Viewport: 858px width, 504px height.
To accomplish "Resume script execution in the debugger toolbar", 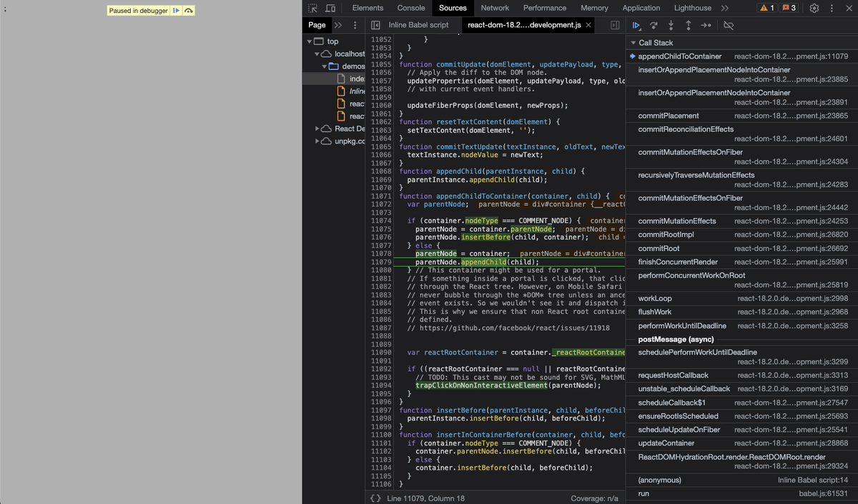I will pyautogui.click(x=636, y=25).
